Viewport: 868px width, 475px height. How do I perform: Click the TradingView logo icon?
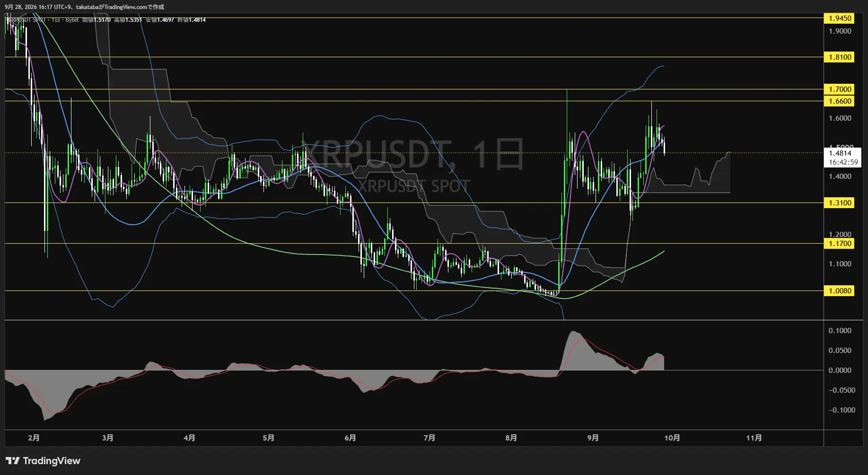point(13,461)
